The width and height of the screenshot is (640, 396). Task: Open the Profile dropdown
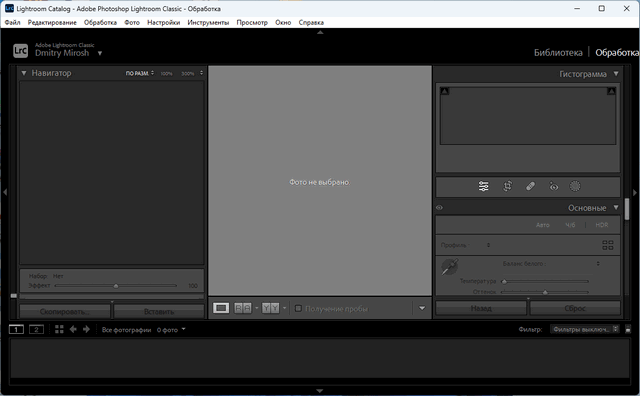click(x=488, y=245)
